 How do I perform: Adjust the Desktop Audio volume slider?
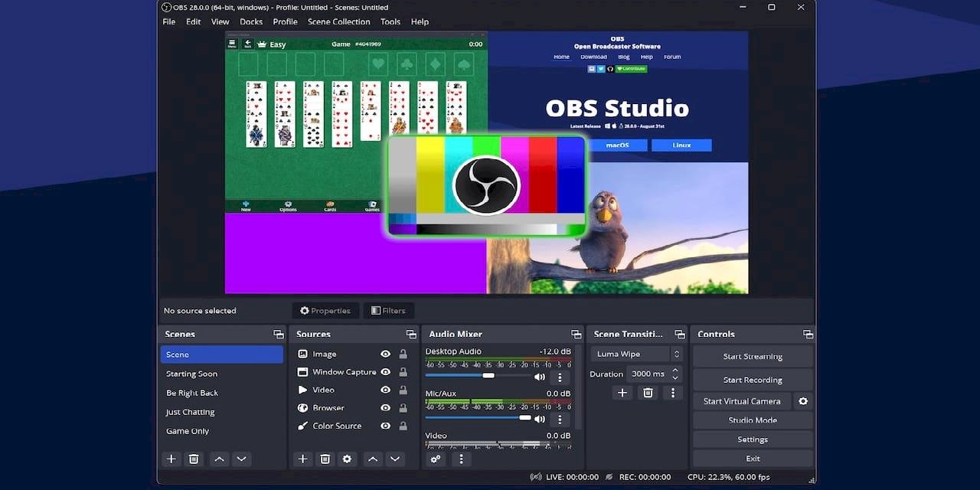[488, 376]
